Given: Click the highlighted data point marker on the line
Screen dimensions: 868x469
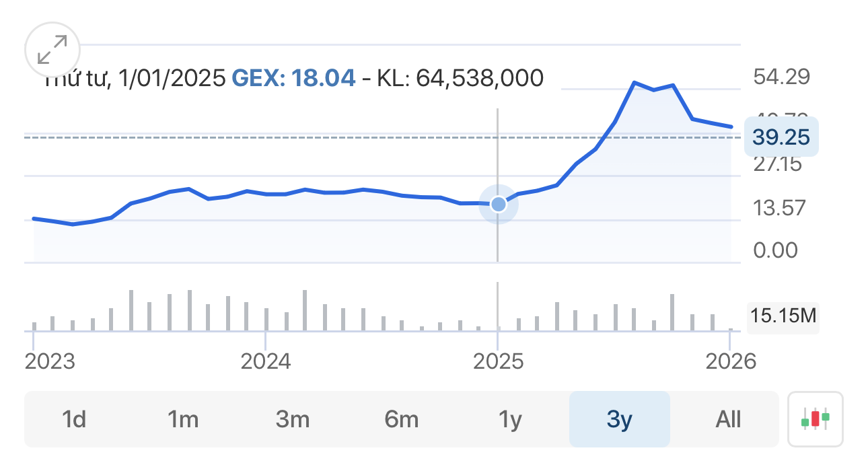Looking at the screenshot, I should tap(498, 204).
